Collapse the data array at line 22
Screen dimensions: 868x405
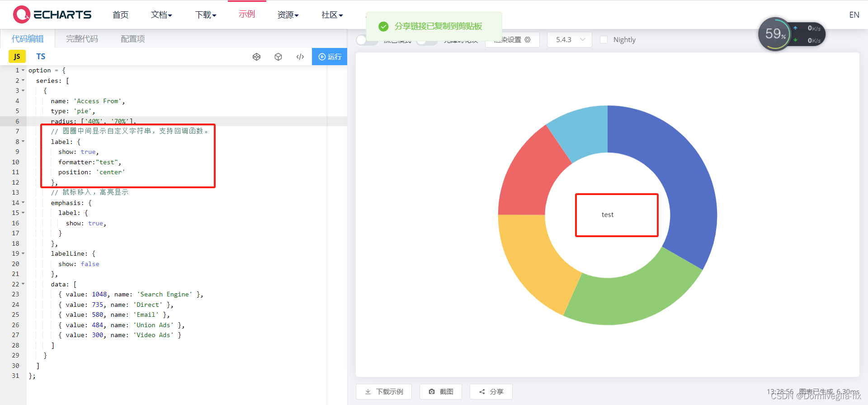(x=23, y=284)
